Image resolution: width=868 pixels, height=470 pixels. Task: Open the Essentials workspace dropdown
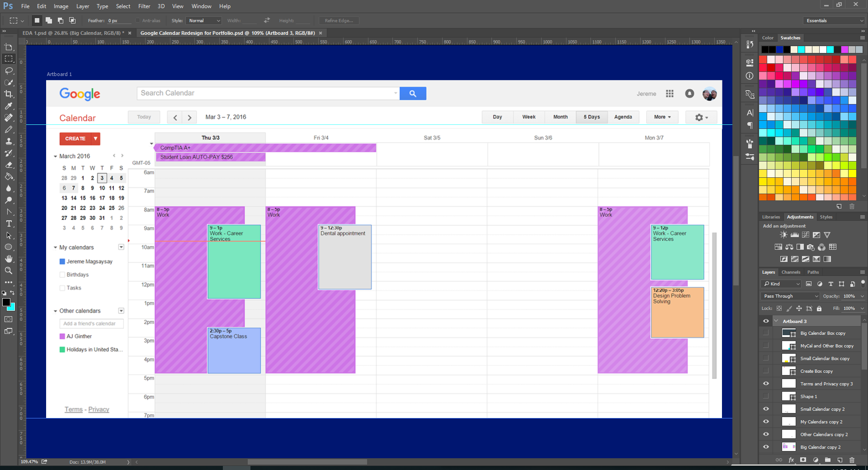pyautogui.click(x=834, y=20)
